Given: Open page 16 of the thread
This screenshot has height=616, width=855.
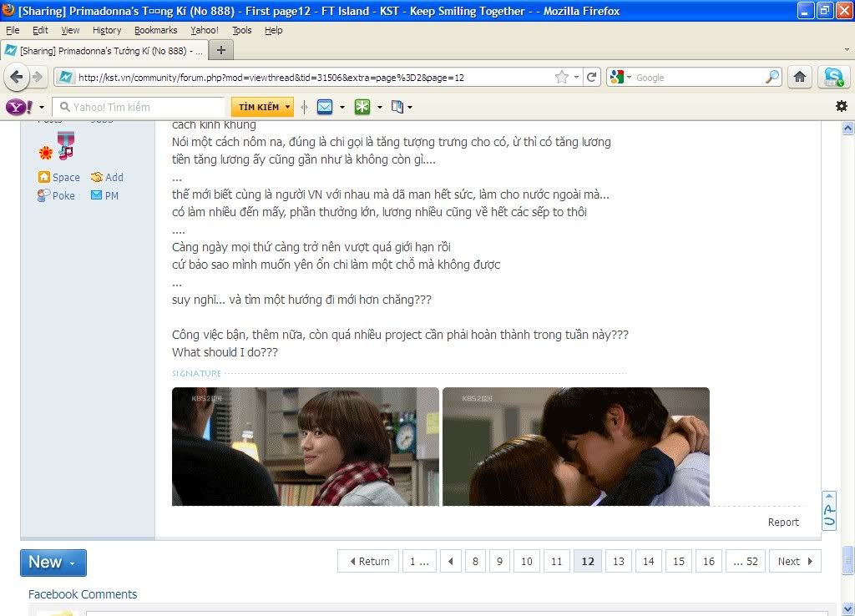Looking at the screenshot, I should (708, 561).
